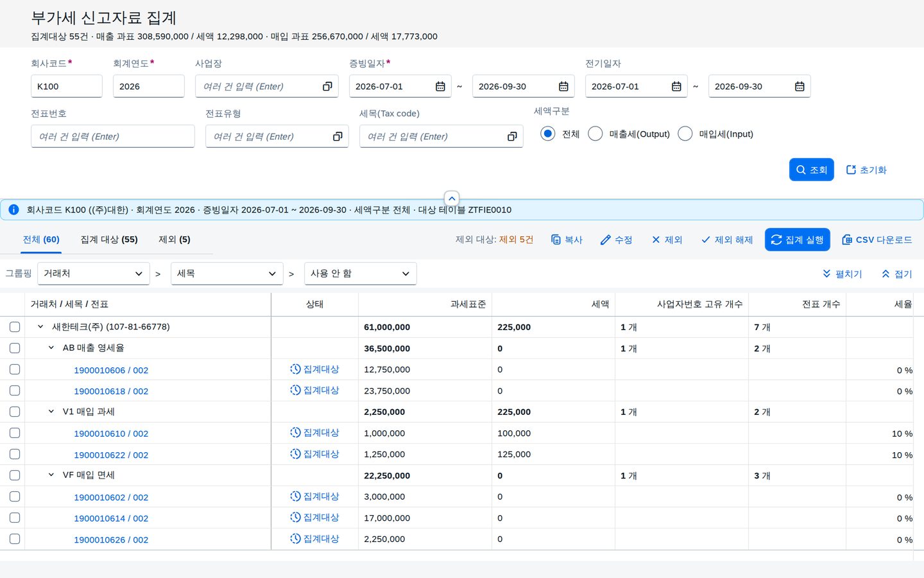Open calendar for 증빙일자 start date 2026-07-01
The height and width of the screenshot is (578, 924).
point(440,86)
